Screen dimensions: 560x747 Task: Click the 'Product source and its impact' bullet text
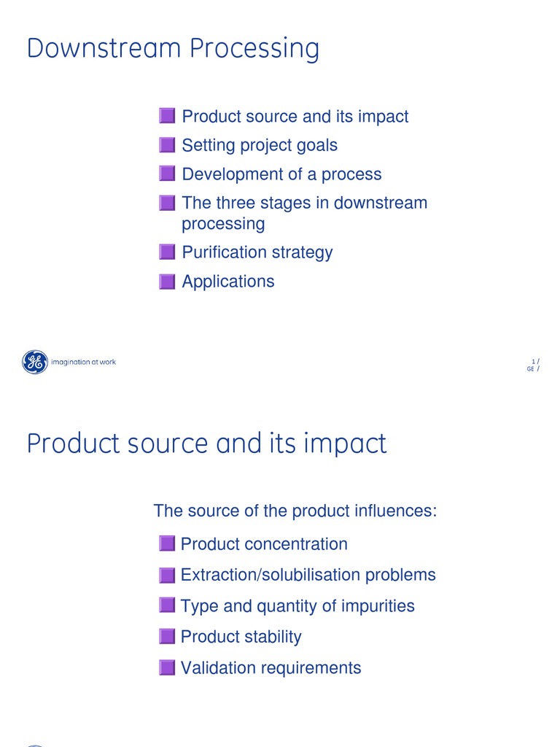point(295,117)
